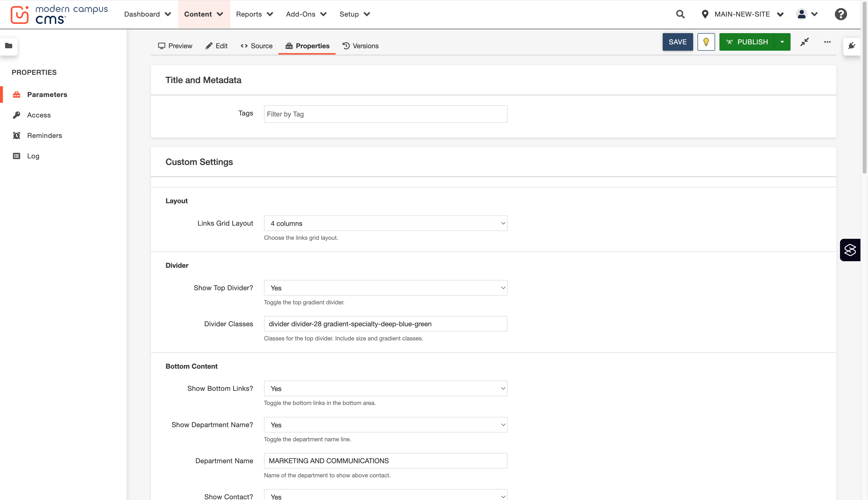The image size is (868, 500).
Task: Open the Links Grid Layout dropdown
Action: pos(386,223)
